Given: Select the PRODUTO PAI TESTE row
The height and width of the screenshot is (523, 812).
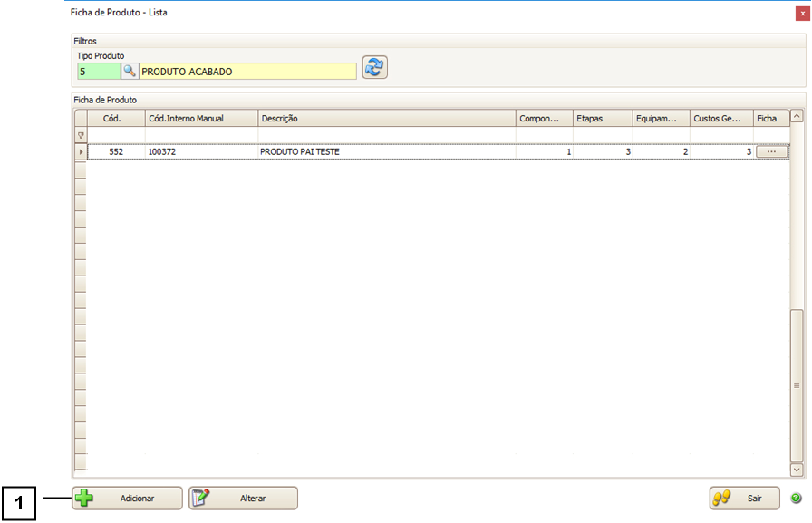Looking at the screenshot, I should point(385,152).
